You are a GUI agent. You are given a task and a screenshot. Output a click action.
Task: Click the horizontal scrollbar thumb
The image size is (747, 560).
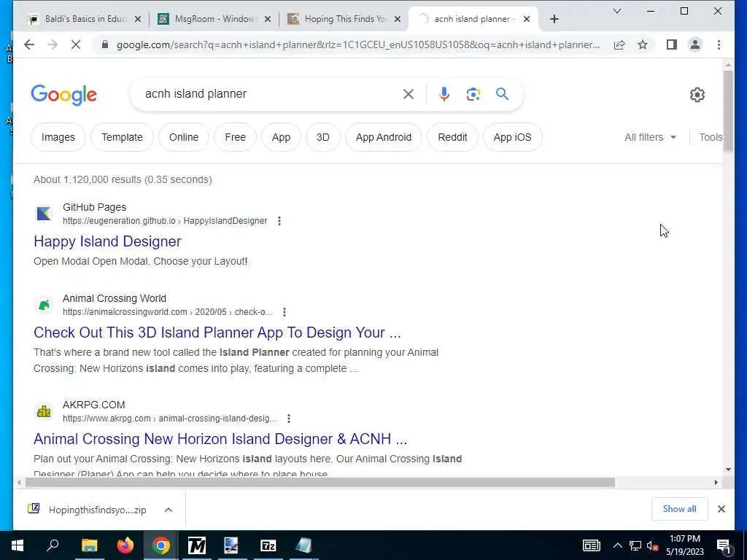[x=320, y=483]
